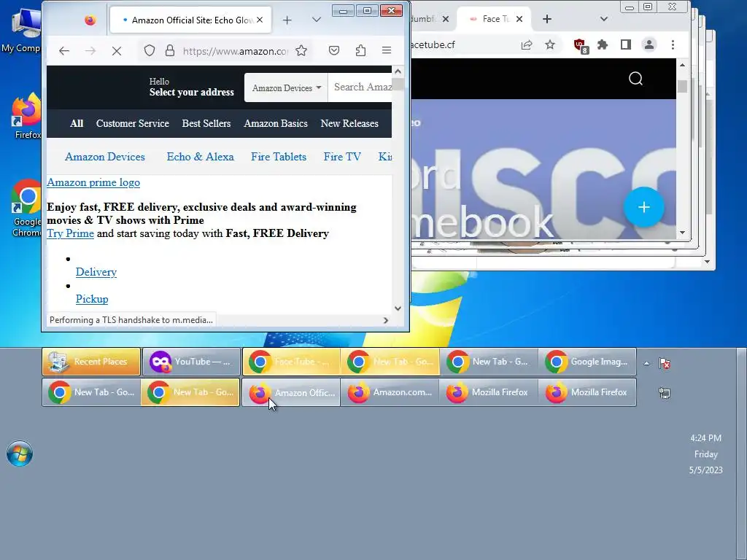Select the Fire Tablets subnav link
The image size is (747, 560).
(x=279, y=157)
